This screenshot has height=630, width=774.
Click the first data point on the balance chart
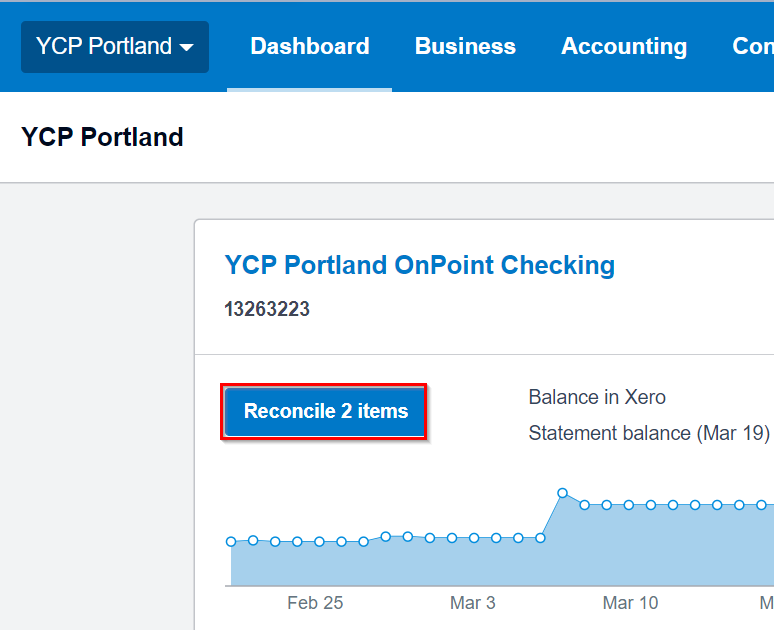(231, 542)
